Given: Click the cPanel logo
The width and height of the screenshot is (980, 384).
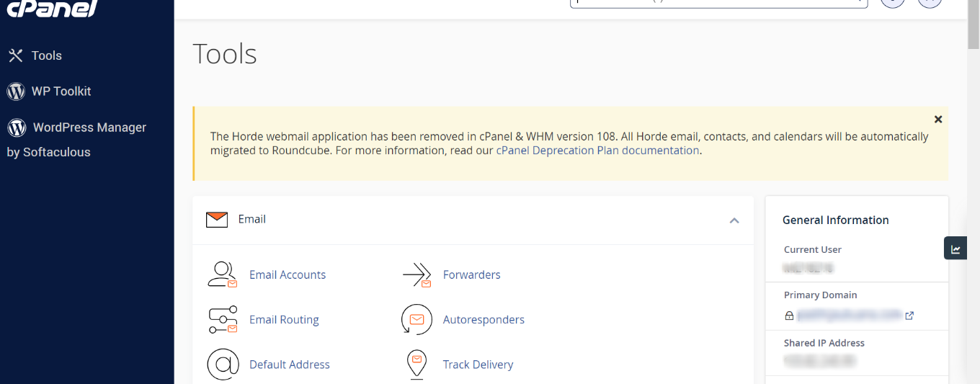Looking at the screenshot, I should point(51,8).
